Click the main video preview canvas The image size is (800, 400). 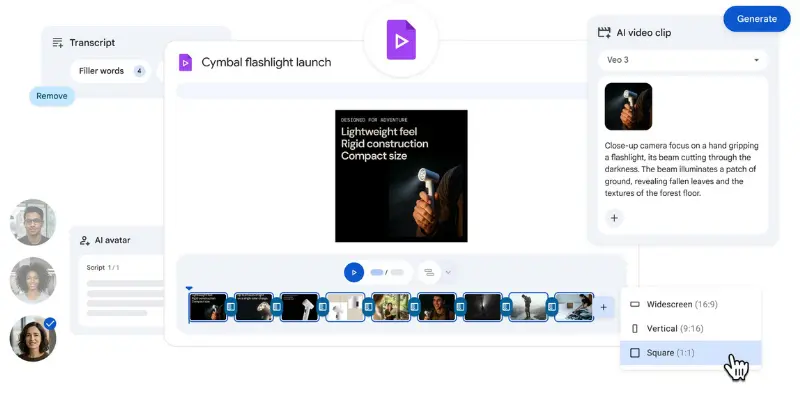click(x=401, y=176)
